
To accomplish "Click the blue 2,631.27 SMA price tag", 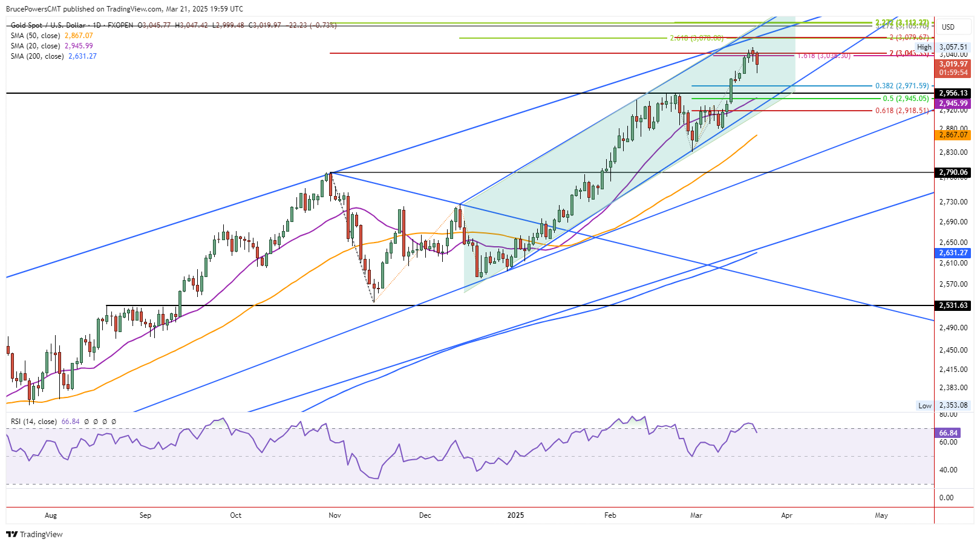I will pyautogui.click(x=953, y=253).
